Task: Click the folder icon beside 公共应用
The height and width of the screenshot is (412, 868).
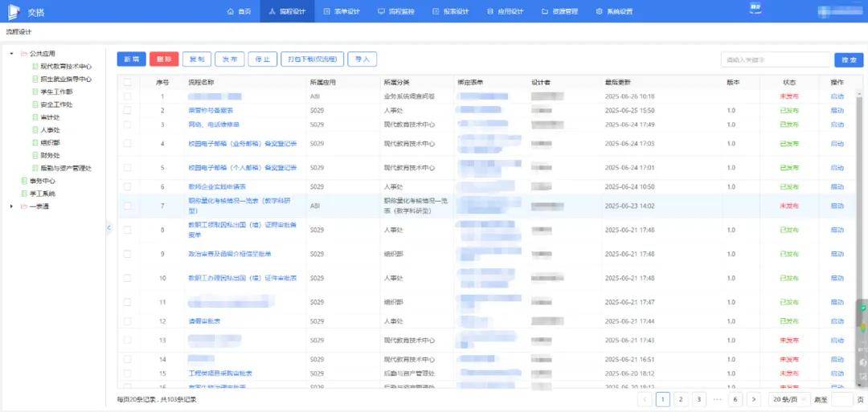Action: [23, 54]
